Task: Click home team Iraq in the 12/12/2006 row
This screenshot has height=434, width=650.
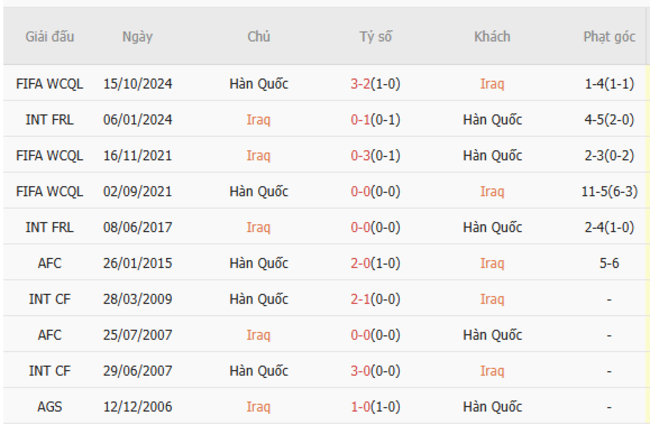Action: tap(258, 407)
